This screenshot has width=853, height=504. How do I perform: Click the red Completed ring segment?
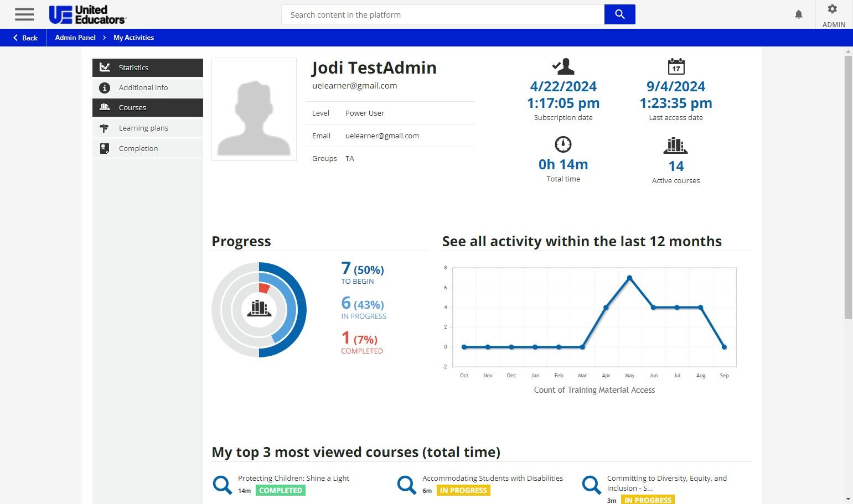tap(264, 288)
